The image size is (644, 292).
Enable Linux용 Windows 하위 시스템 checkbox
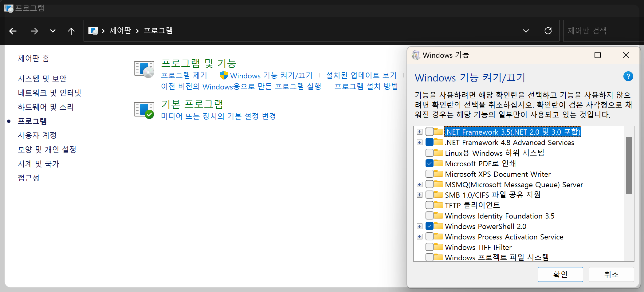tap(430, 152)
